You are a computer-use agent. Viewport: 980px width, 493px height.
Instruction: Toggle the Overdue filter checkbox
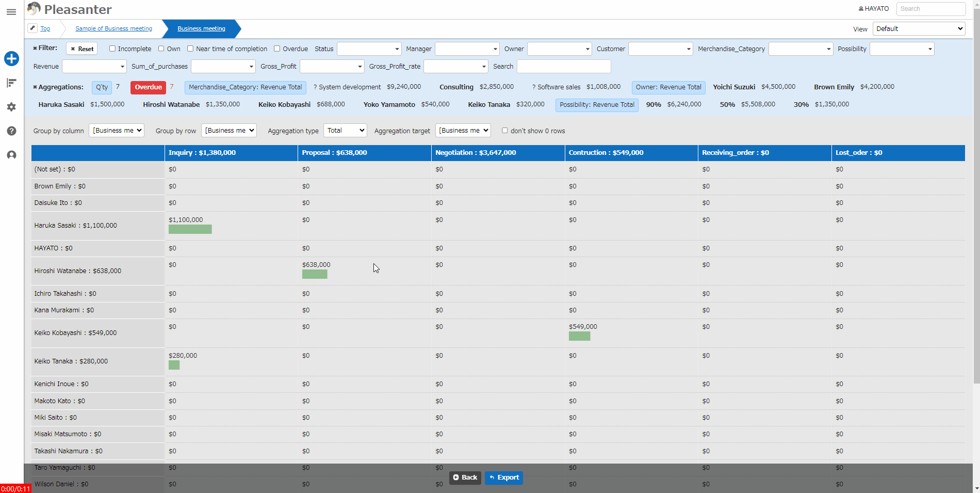[277, 49]
